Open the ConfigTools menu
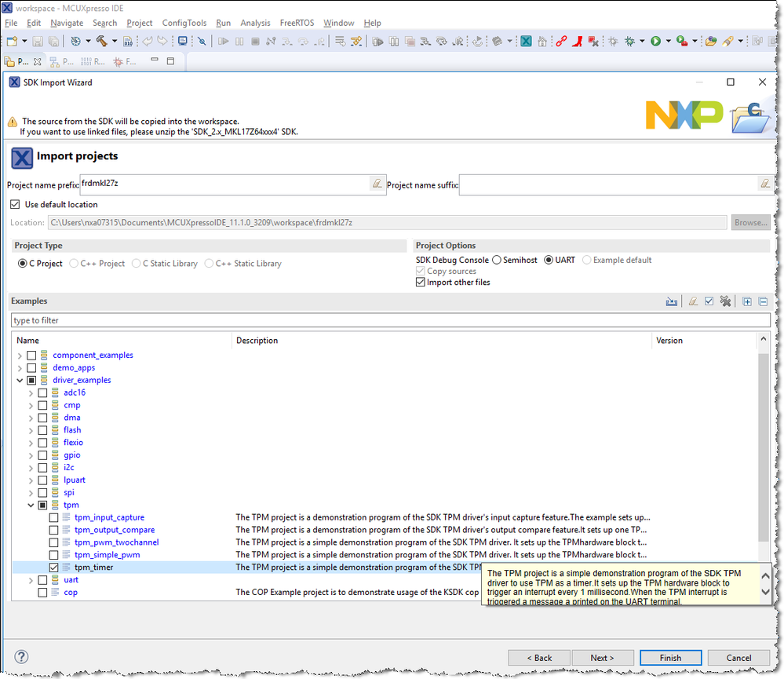 [x=184, y=23]
